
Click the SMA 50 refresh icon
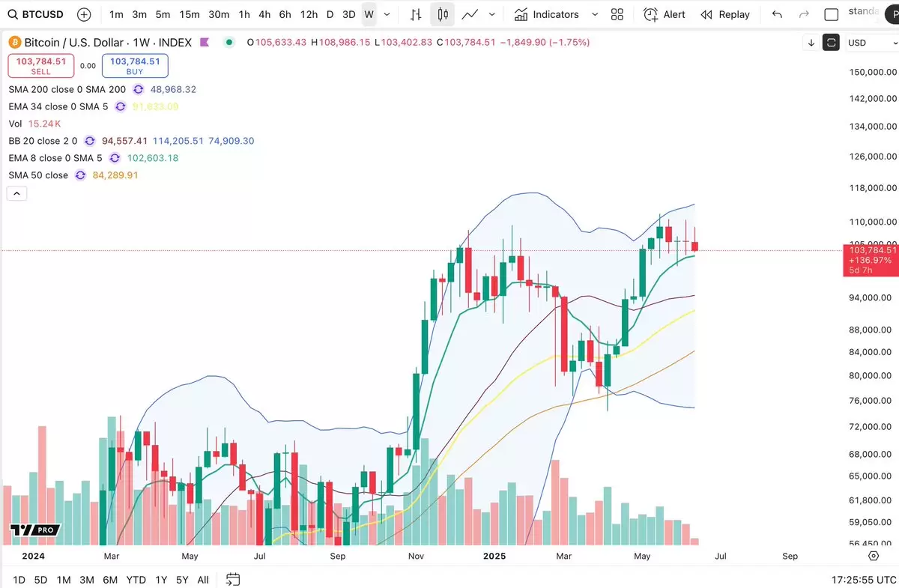tap(81, 175)
